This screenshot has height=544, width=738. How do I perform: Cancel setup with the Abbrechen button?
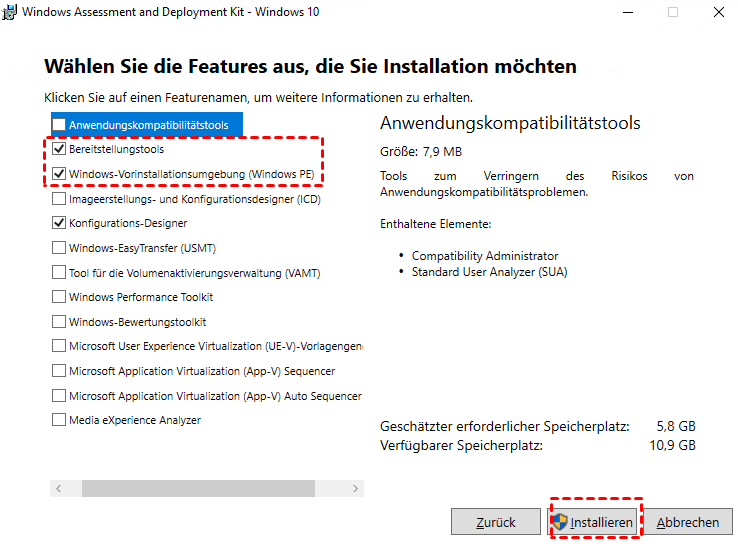click(x=688, y=522)
